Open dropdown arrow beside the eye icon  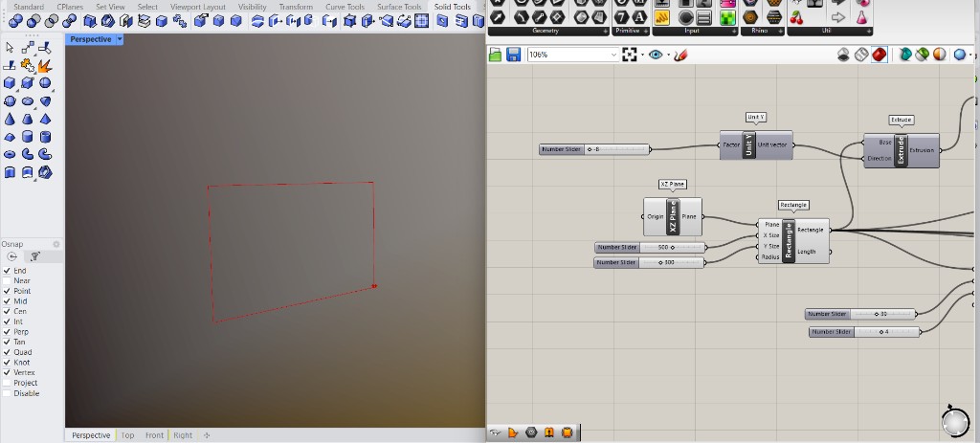click(x=668, y=55)
